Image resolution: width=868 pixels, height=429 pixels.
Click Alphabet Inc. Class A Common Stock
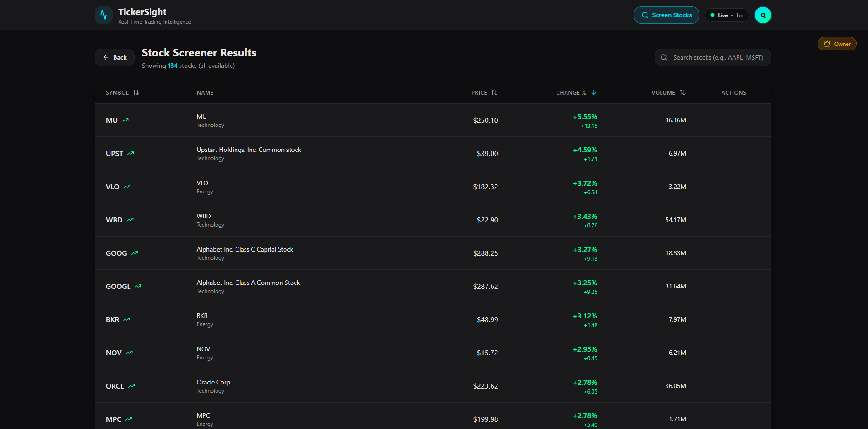(248, 283)
